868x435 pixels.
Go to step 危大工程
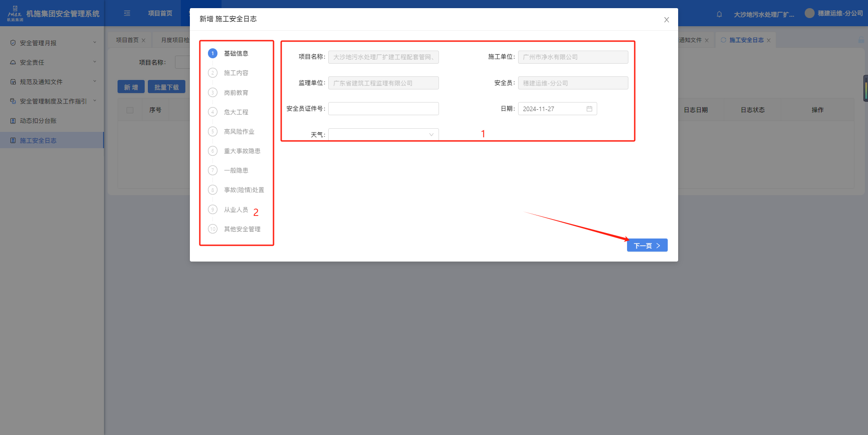tap(236, 112)
